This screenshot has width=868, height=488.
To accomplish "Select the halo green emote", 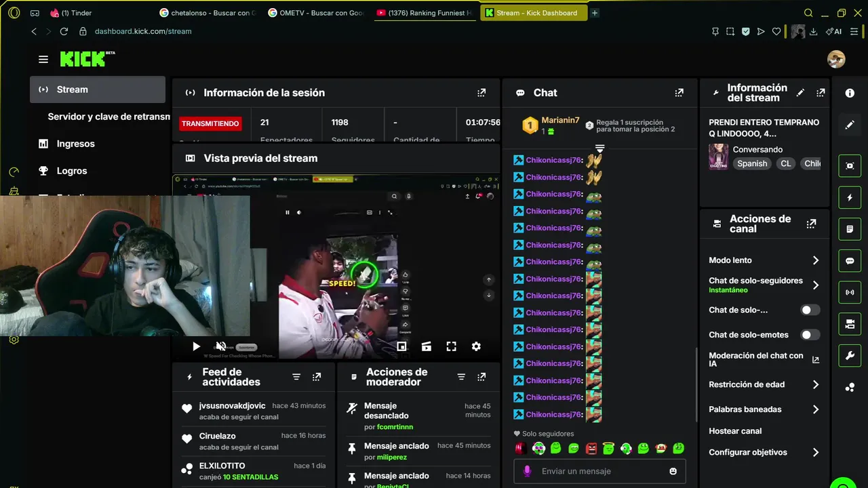I will (x=608, y=449).
